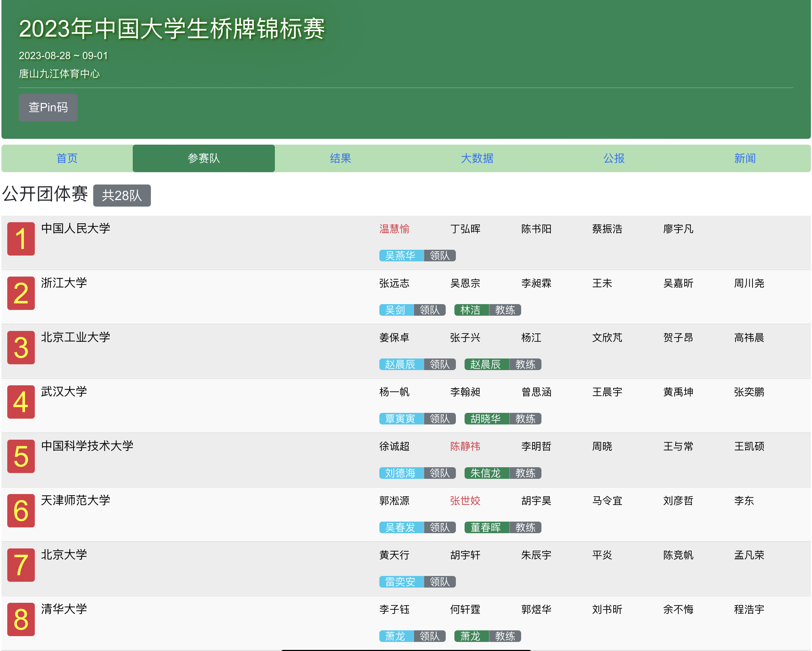This screenshot has height=651, width=812.
Task: Click player name 杨一帆
Action: pyautogui.click(x=394, y=392)
